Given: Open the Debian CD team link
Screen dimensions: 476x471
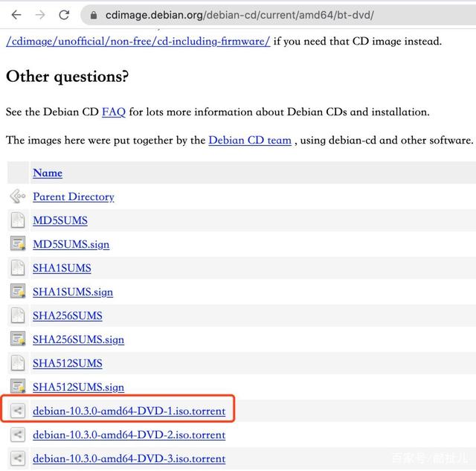Looking at the screenshot, I should pos(250,141).
